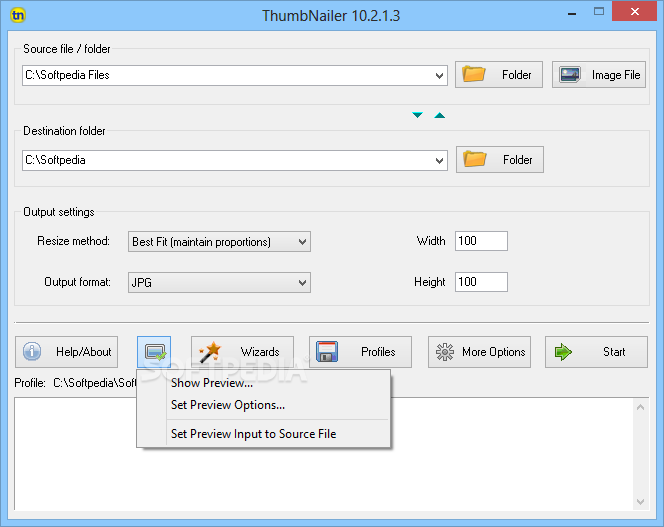664x527 pixels.
Task: Close the ThumbNailer window
Action: [634, 12]
